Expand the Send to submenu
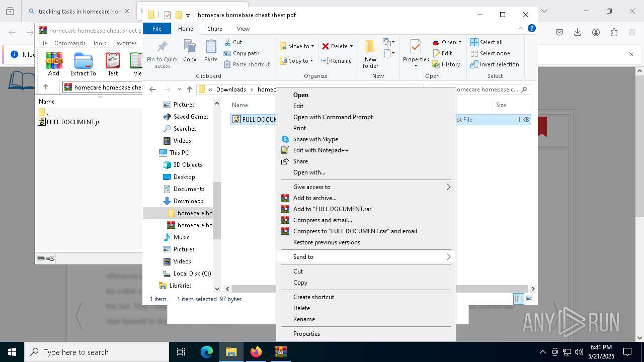644x362 pixels. pos(366,257)
